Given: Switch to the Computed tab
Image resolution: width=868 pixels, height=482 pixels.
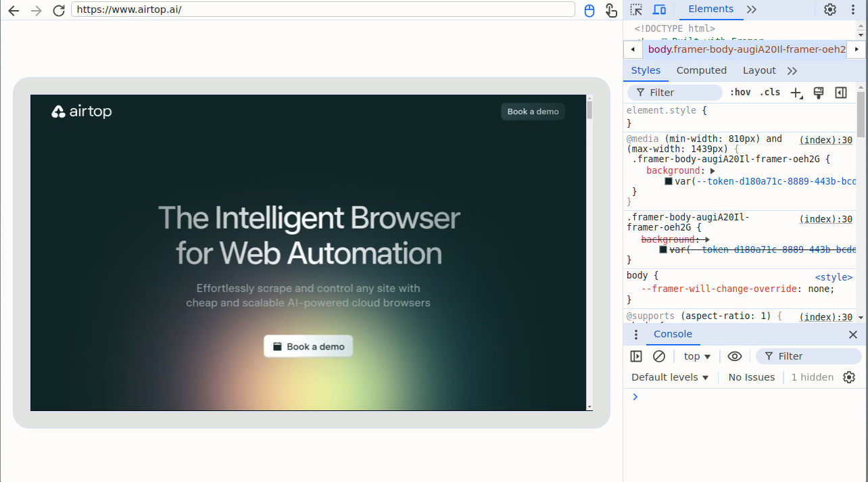Looking at the screenshot, I should point(701,70).
